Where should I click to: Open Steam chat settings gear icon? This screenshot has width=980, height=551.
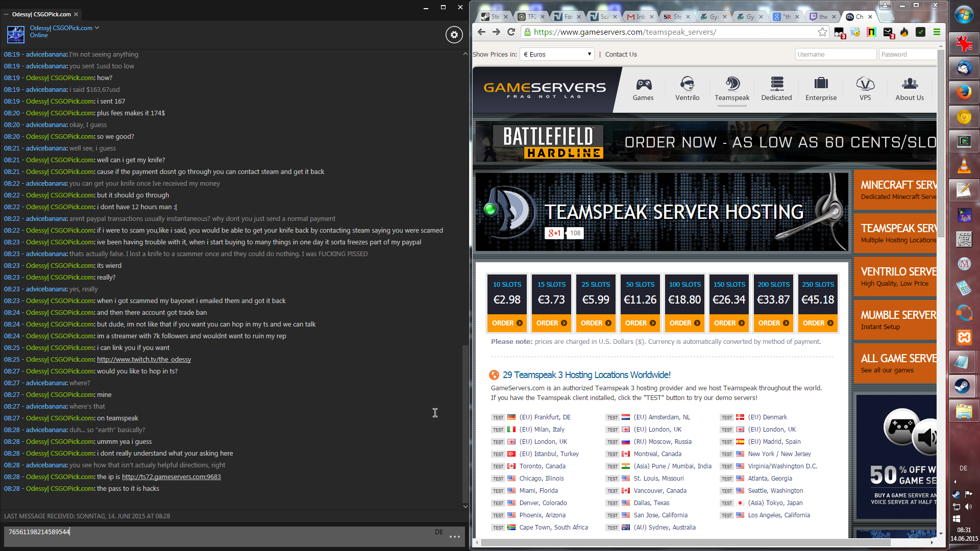pyautogui.click(x=454, y=35)
